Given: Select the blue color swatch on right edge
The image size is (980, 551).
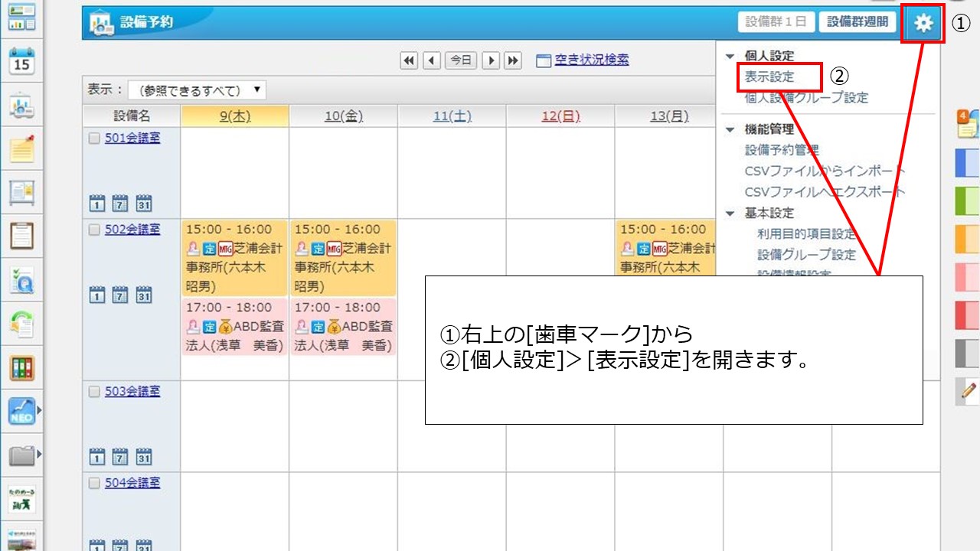Looking at the screenshot, I should pyautogui.click(x=968, y=162).
